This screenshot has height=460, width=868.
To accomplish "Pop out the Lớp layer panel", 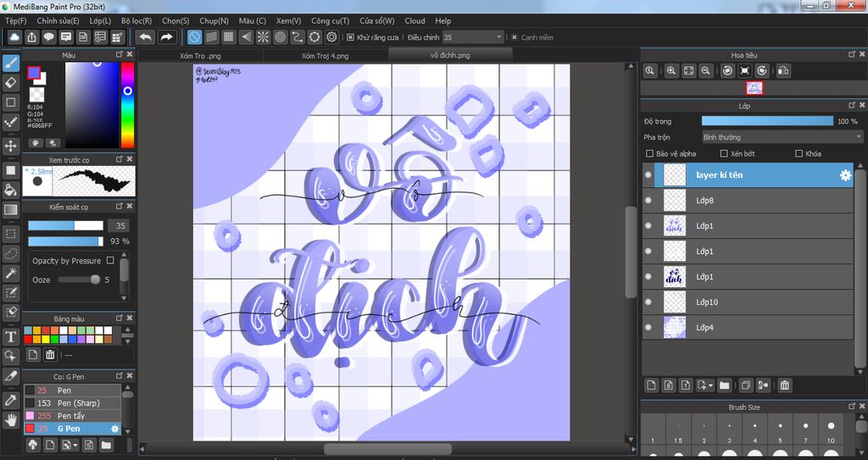I will point(852,105).
